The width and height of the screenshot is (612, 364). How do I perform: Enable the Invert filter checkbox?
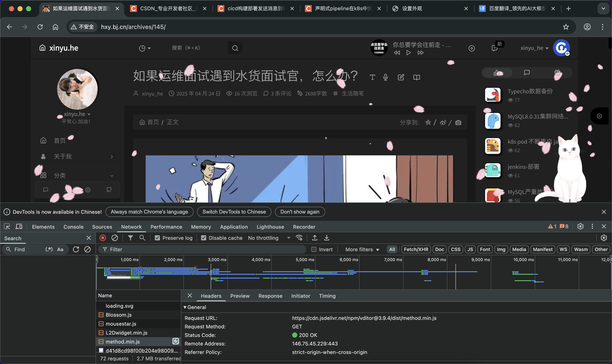coord(314,250)
